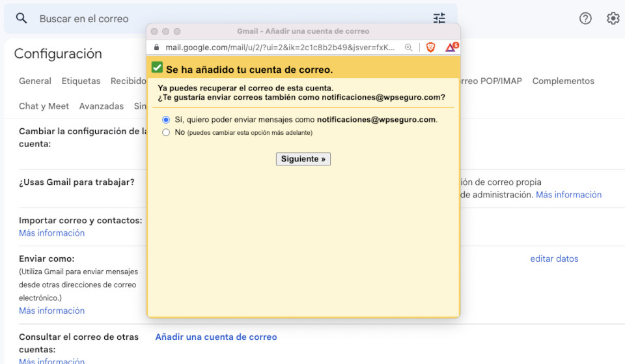Open the General settings tab

click(x=35, y=81)
